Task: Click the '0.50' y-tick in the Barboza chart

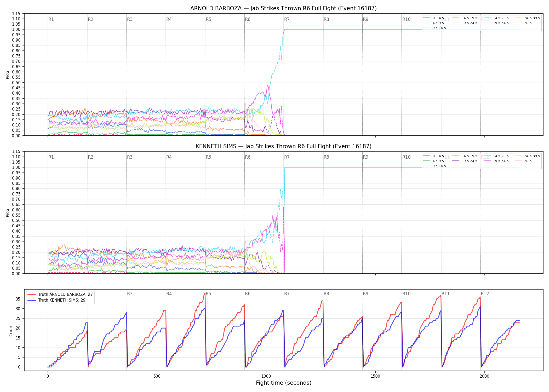Action: click(x=16, y=83)
